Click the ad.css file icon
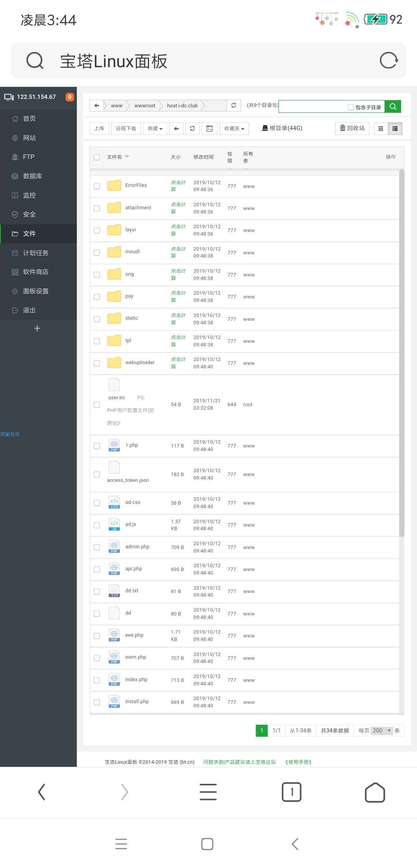417x868 pixels. [x=114, y=502]
